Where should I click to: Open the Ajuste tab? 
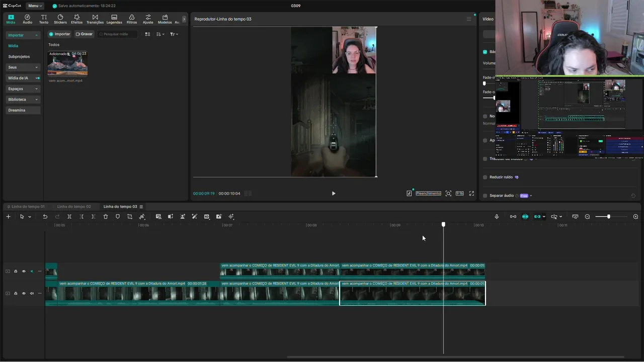coord(148,19)
